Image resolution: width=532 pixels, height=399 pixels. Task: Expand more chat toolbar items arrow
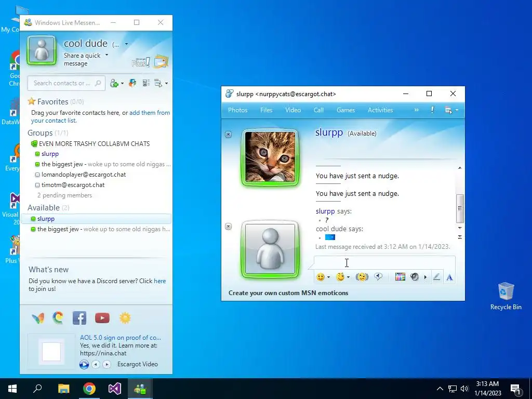425,277
